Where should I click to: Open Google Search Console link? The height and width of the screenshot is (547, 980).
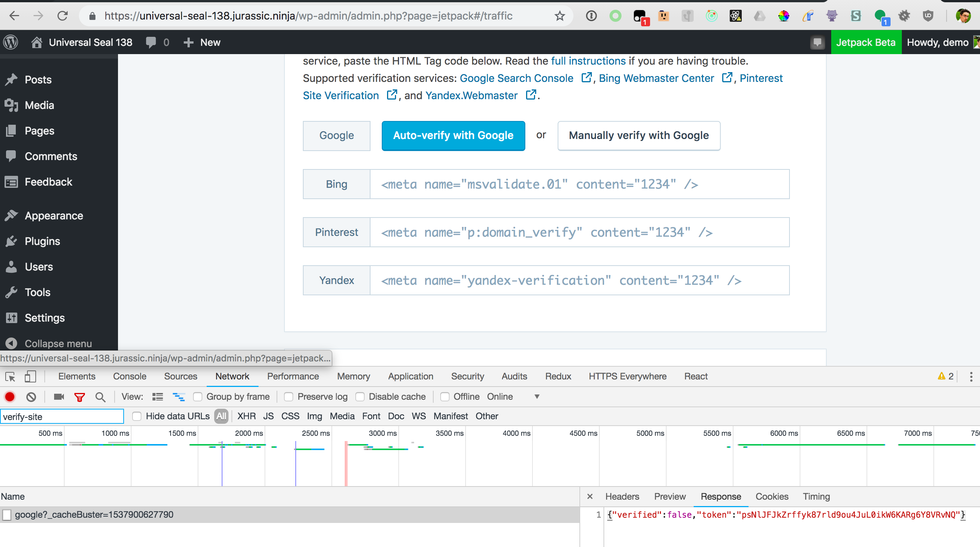[x=516, y=78]
